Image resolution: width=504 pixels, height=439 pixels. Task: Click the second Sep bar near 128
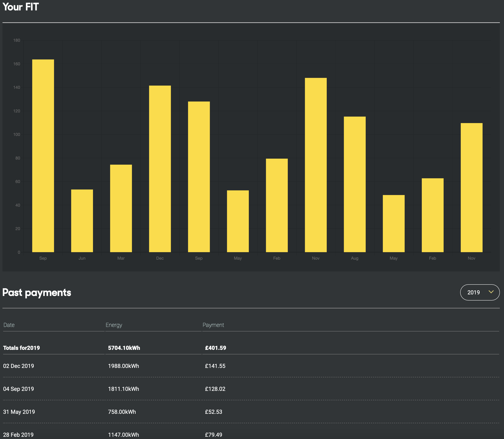(199, 177)
